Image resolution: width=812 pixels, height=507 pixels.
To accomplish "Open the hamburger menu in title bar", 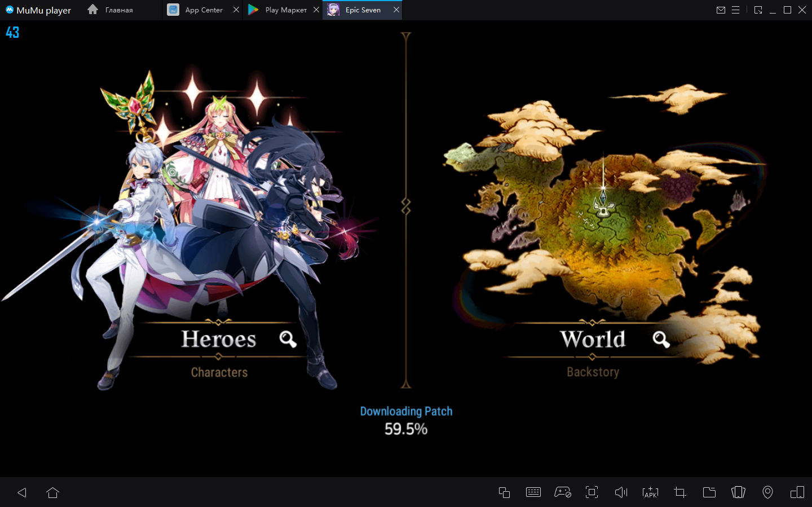I will point(735,10).
